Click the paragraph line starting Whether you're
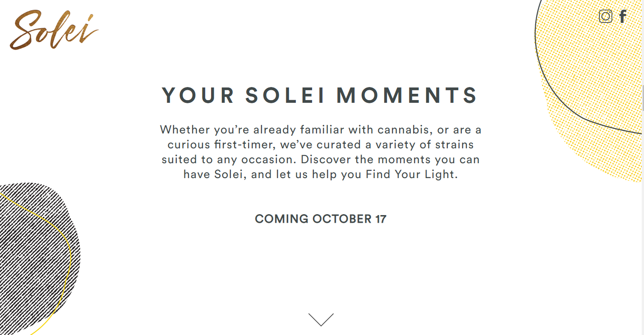Image resolution: width=644 pixels, height=335 pixels. [321, 130]
